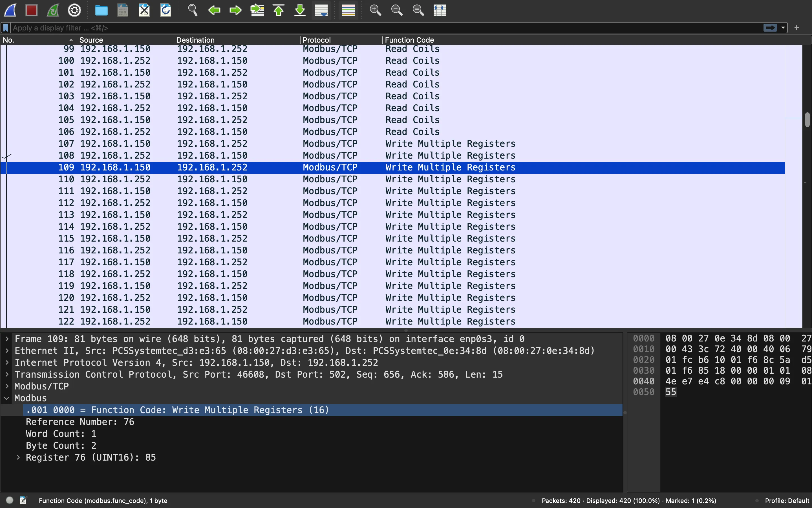Viewport: 812px width, 508px height.
Task: Click into the display filter input field
Action: pyautogui.click(x=386, y=28)
